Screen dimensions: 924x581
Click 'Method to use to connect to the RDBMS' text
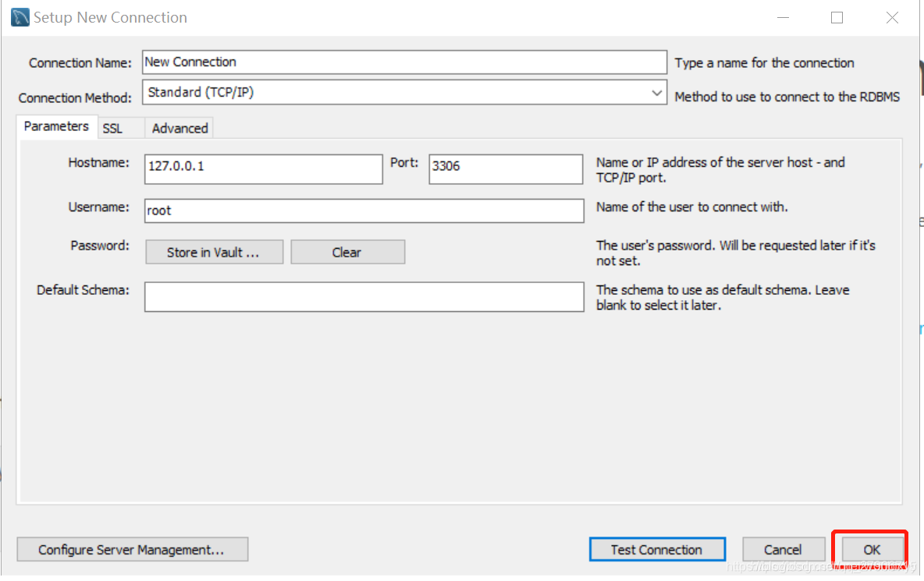click(787, 97)
